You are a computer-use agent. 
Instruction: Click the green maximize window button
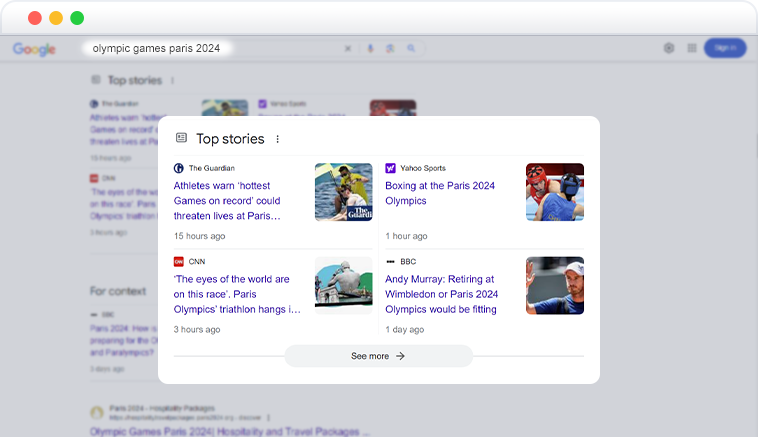pos(77,18)
